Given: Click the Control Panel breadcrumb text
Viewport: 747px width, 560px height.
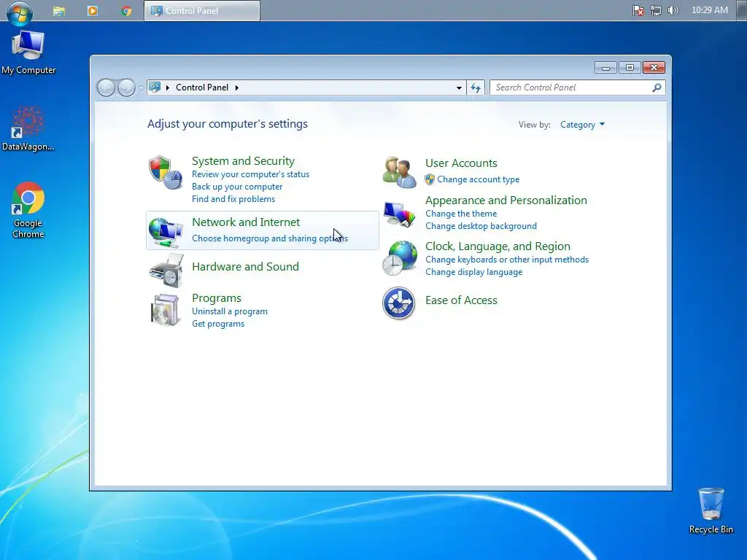Looking at the screenshot, I should tap(202, 87).
